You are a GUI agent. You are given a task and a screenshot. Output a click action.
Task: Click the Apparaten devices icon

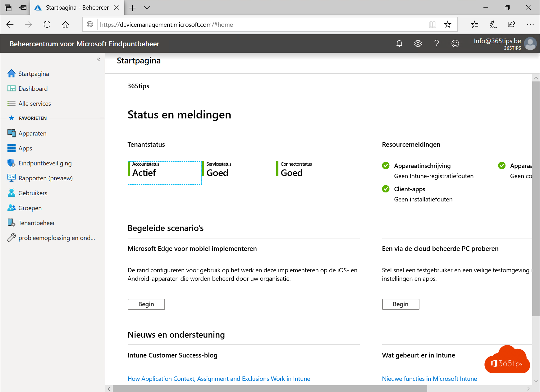(11, 133)
